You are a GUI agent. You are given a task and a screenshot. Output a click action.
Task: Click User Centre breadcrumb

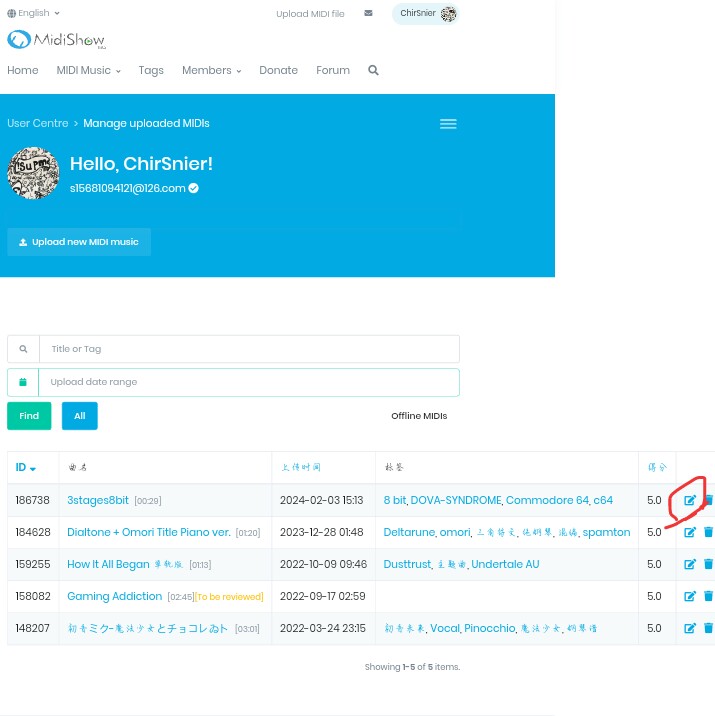click(x=37, y=123)
